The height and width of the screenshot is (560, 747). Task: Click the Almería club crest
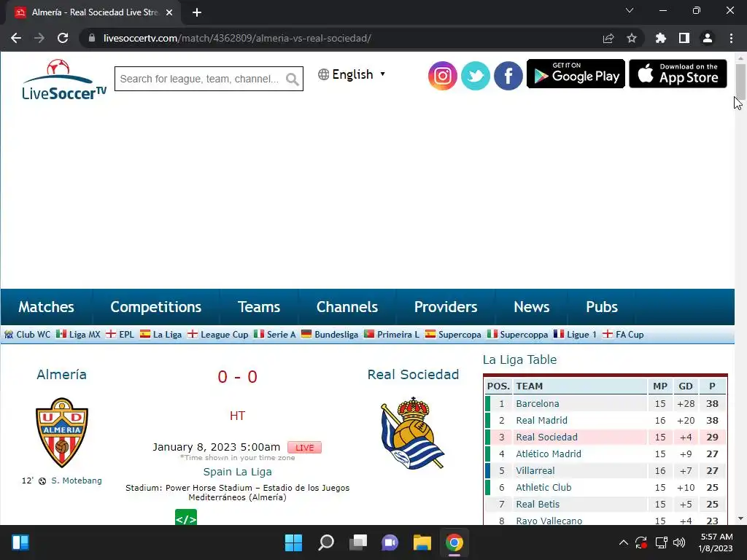click(62, 432)
